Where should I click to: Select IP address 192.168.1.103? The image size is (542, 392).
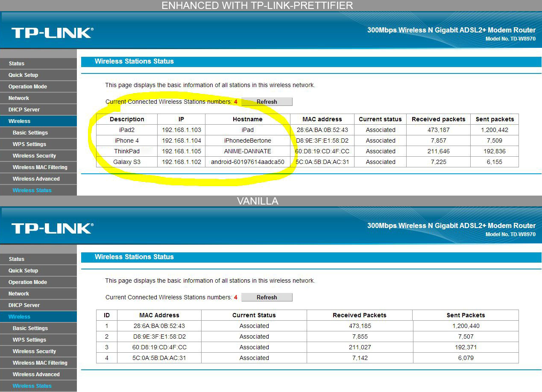click(x=182, y=130)
